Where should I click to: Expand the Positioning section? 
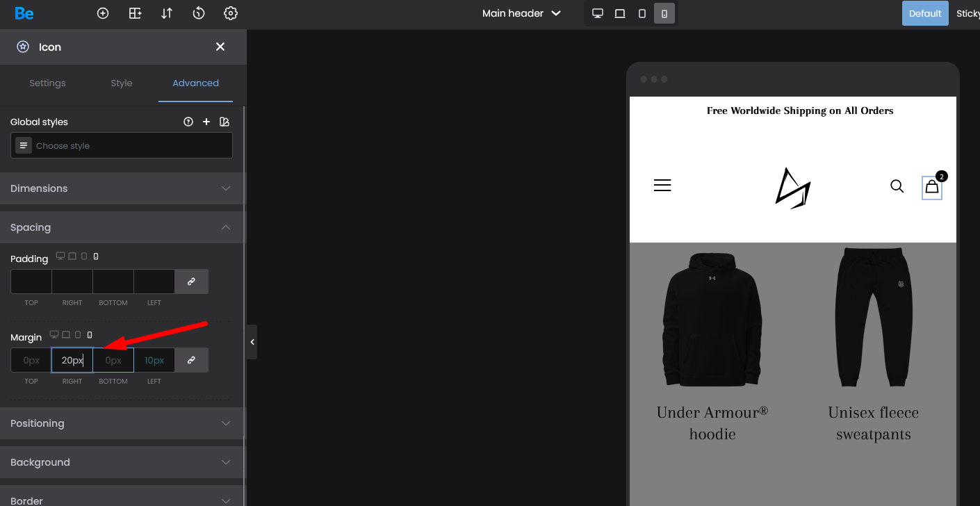pyautogui.click(x=122, y=423)
